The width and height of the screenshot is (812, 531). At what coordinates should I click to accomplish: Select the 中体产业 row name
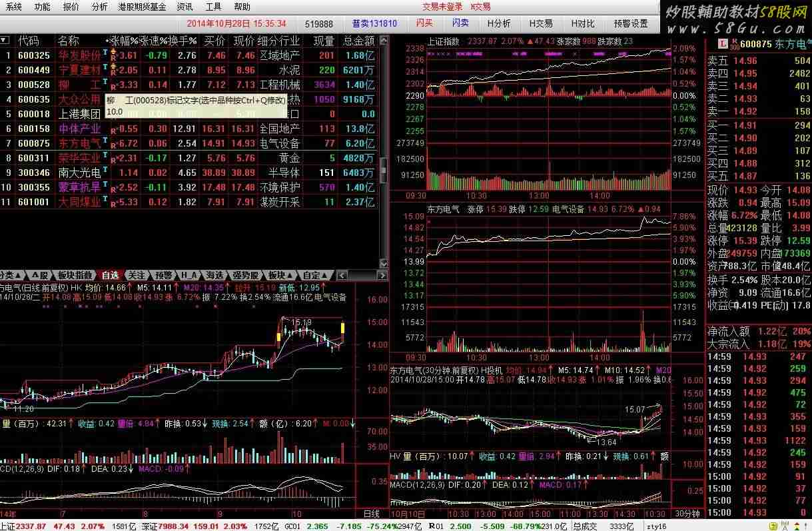point(79,129)
